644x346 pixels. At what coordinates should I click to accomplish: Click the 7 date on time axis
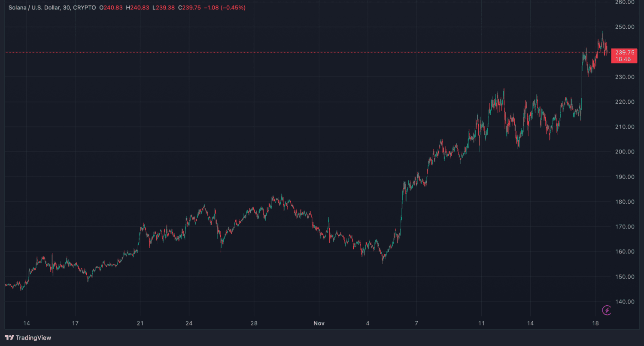(416, 323)
